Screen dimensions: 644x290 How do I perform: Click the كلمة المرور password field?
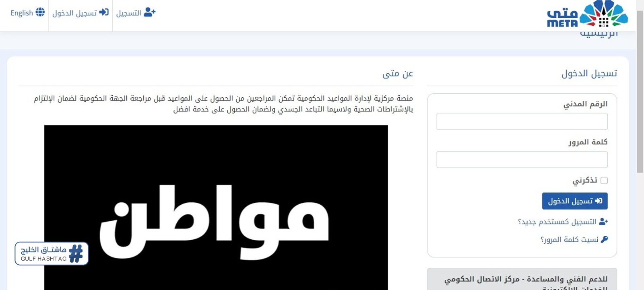click(522, 160)
